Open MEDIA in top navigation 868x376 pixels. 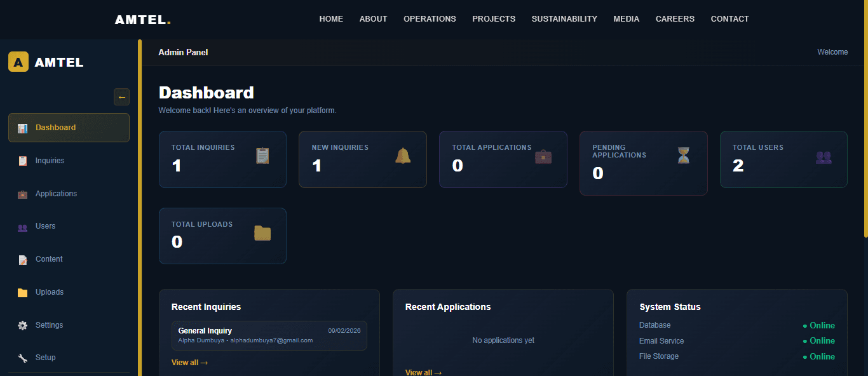[x=627, y=19]
